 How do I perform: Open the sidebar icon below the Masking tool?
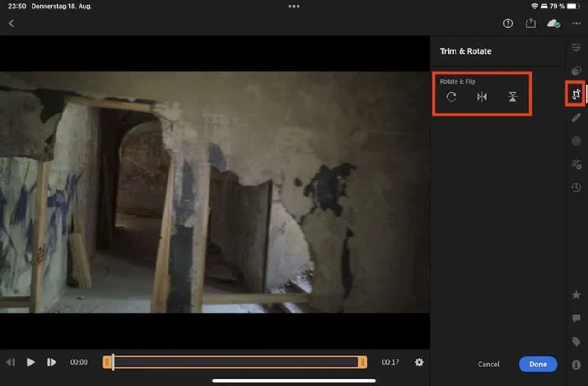576,164
